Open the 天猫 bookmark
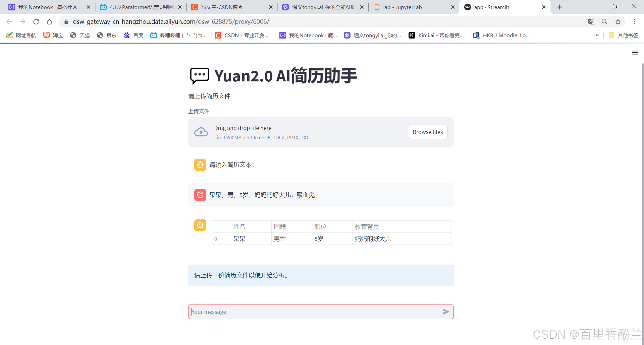 [x=80, y=35]
